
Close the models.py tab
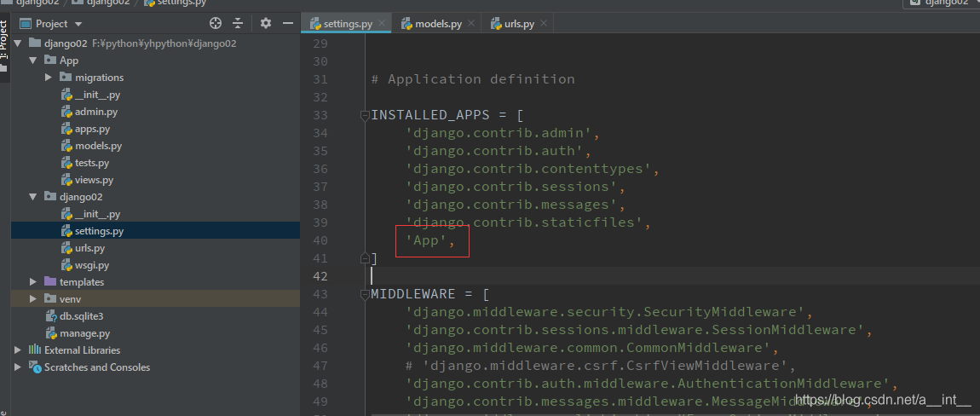pyautogui.click(x=471, y=24)
